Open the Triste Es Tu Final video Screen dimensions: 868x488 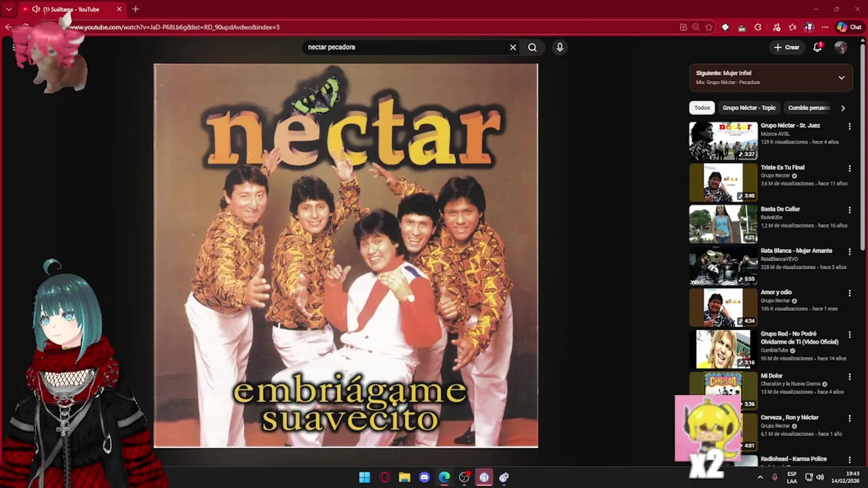pos(723,182)
